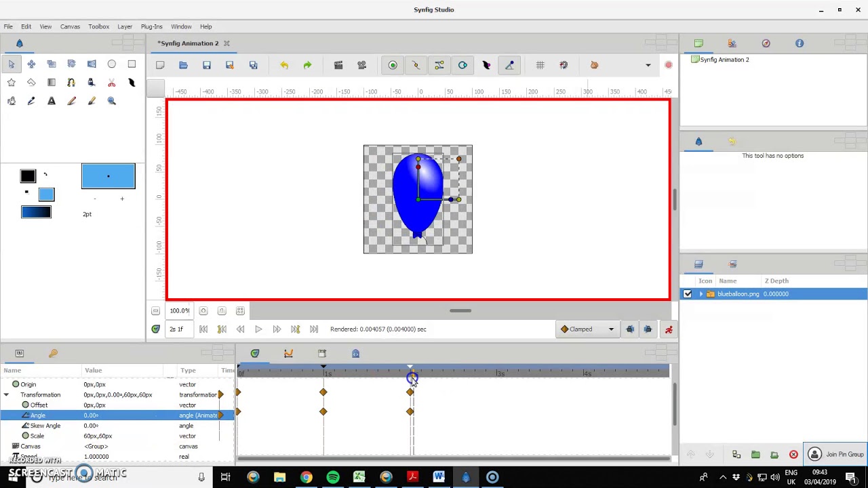868x488 pixels.
Task: Uncheck the blueballoon.png layer checkbox
Action: pos(688,294)
